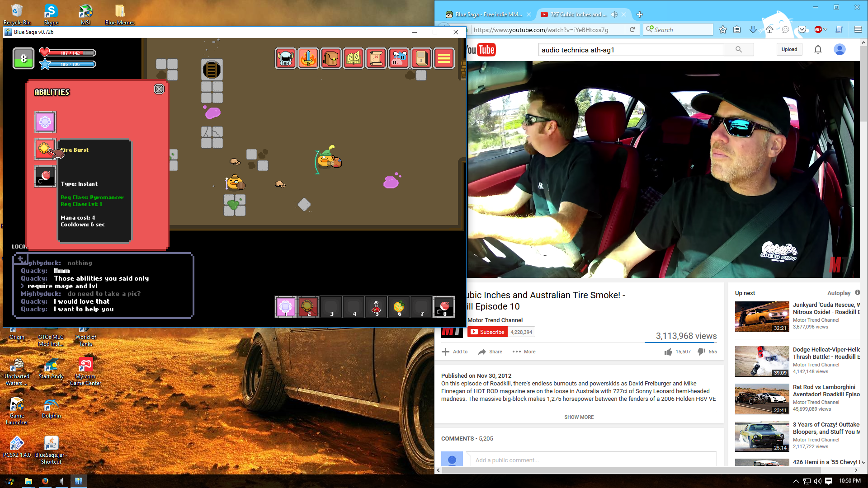The image size is (868, 488).
Task: Switch to the Blue Saga browser tab
Action: pyautogui.click(x=488, y=14)
